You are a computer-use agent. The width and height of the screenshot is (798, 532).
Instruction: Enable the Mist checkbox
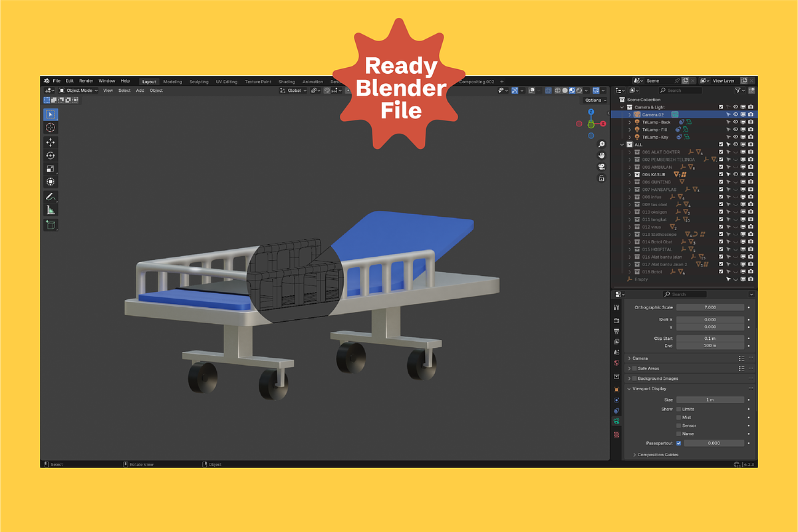click(678, 418)
